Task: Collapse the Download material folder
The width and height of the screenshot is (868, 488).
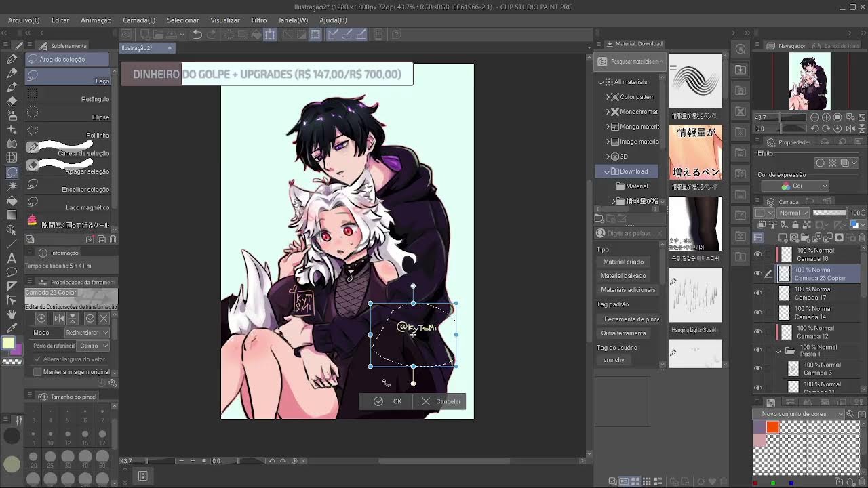Action: click(607, 171)
